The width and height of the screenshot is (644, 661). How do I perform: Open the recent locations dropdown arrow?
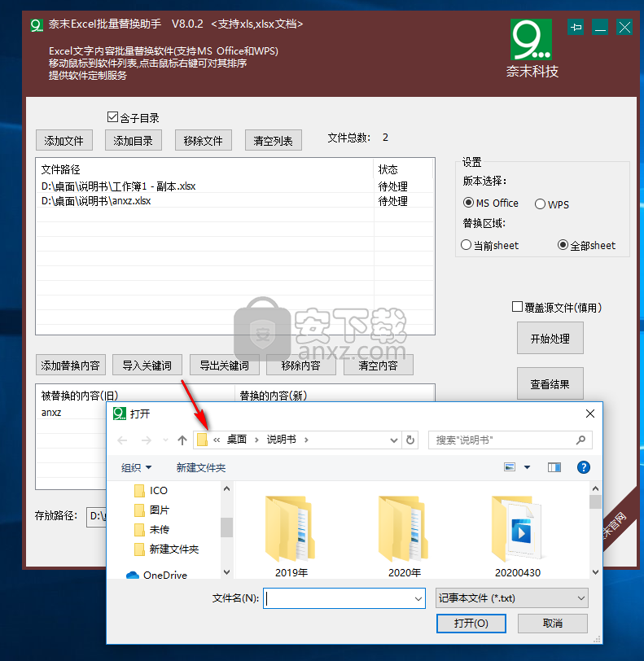point(165,440)
